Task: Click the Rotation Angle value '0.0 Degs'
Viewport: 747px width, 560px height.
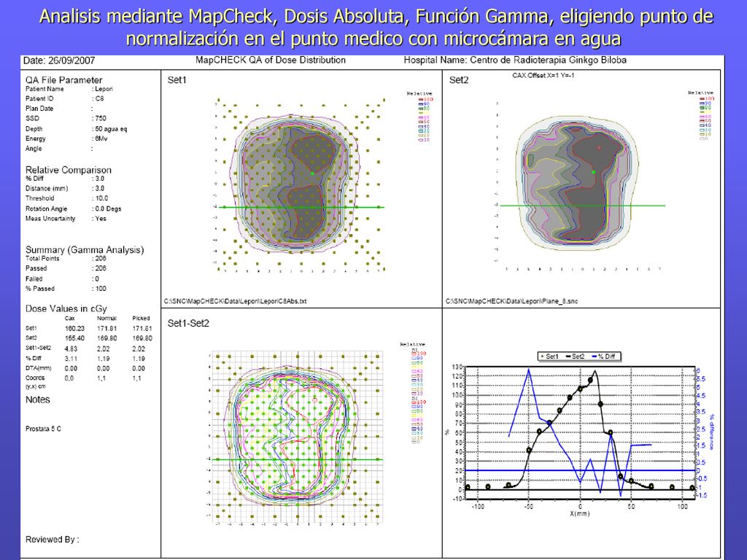Action: coord(108,209)
